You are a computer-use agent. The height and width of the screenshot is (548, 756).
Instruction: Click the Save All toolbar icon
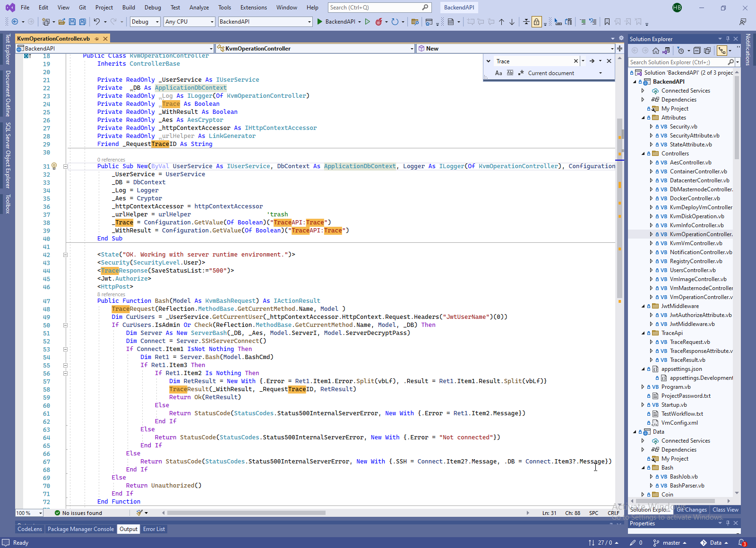click(x=83, y=22)
